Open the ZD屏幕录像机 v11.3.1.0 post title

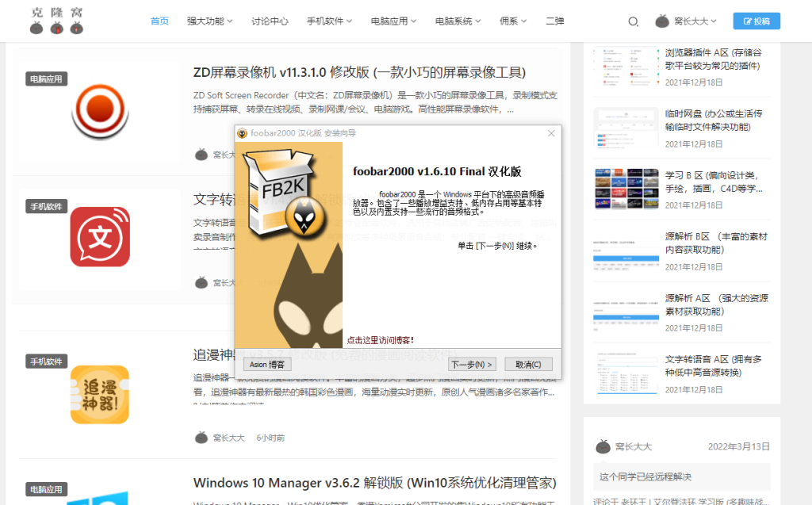(359, 72)
